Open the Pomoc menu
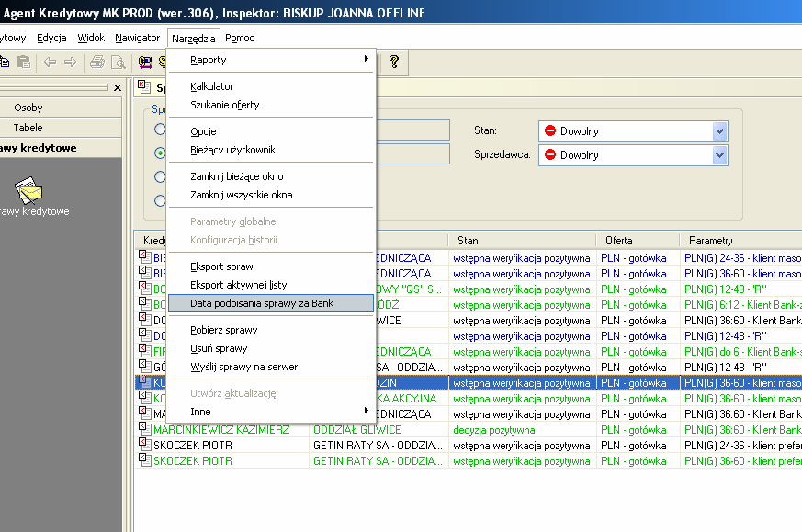 (x=240, y=38)
